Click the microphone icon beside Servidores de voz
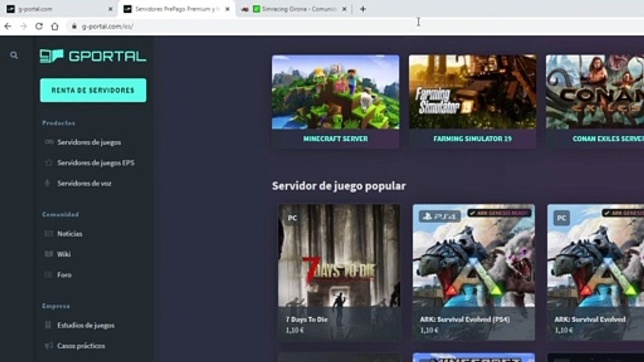Viewport: 644px width, 362px height. pos(48,184)
